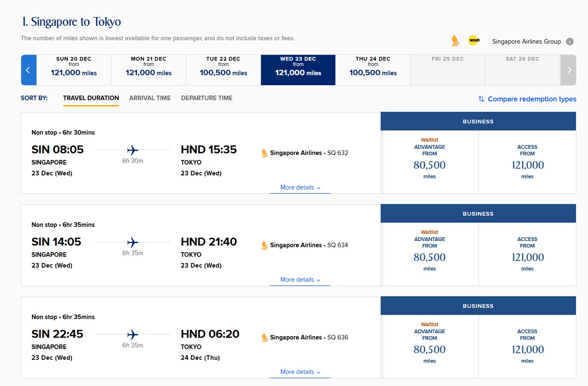
Task: Click the Singapore Airlines logo beside SQ 636
Action: [265, 338]
